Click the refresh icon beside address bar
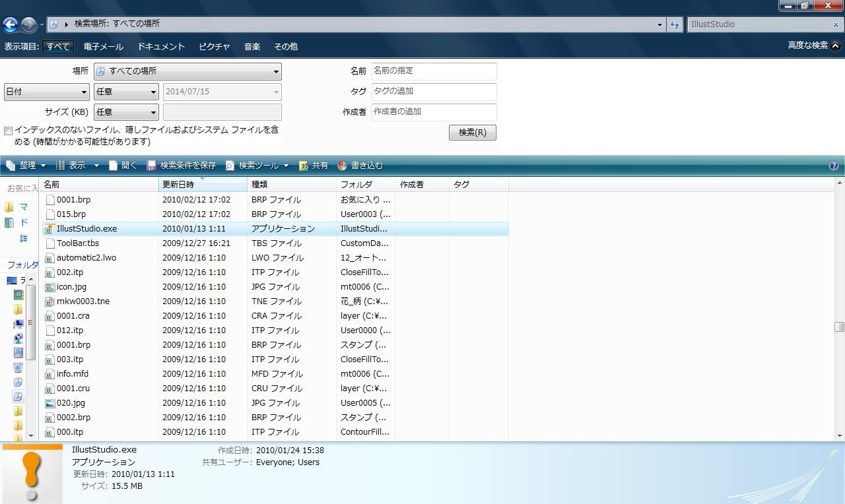The height and width of the screenshot is (504, 845). (675, 24)
